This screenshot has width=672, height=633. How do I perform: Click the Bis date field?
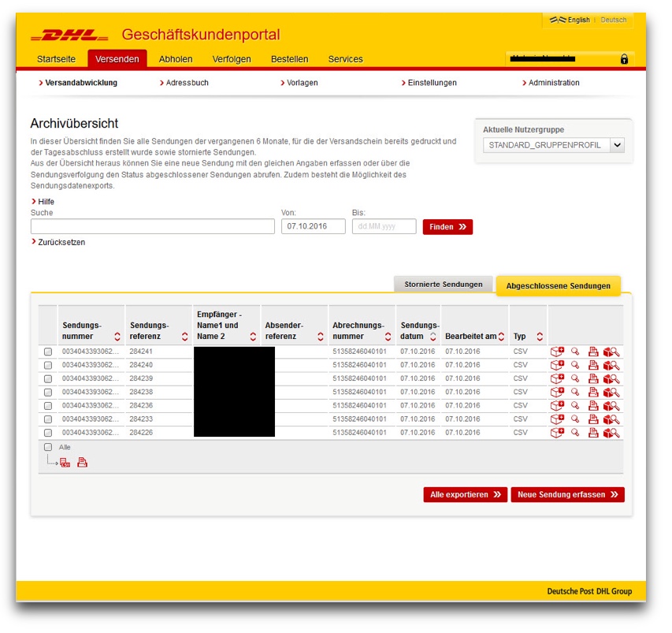pos(384,226)
